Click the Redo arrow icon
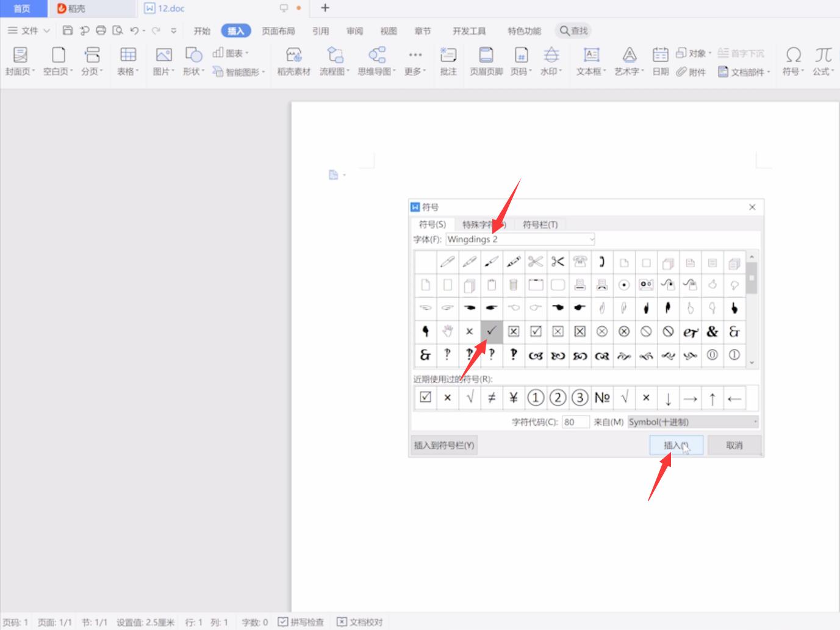This screenshot has height=630, width=840. [157, 30]
